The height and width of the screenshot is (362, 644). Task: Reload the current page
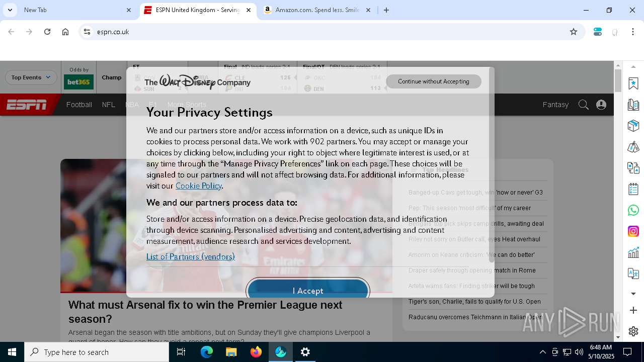(x=47, y=32)
